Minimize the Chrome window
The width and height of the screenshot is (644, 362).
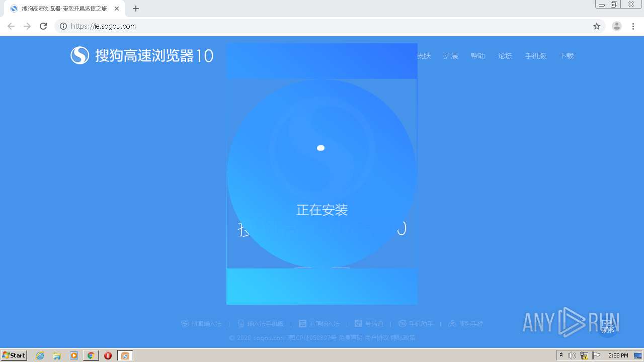602,5
